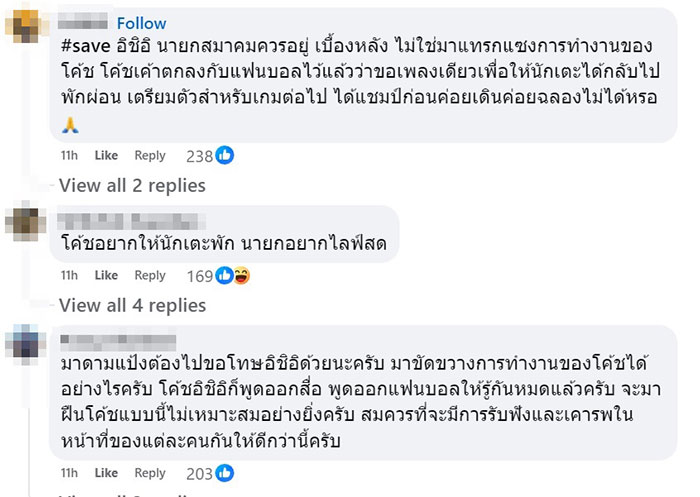Open the #save hashtag link
700x497 pixels.
click(x=81, y=46)
